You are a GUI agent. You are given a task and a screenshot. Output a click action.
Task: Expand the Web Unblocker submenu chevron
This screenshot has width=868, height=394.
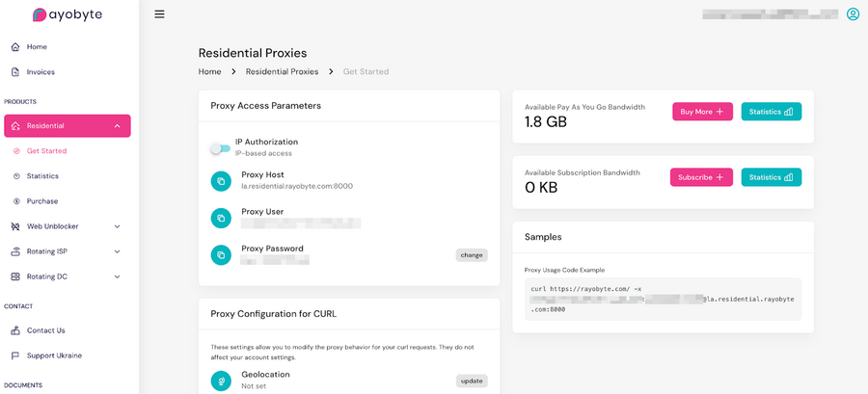point(117,226)
